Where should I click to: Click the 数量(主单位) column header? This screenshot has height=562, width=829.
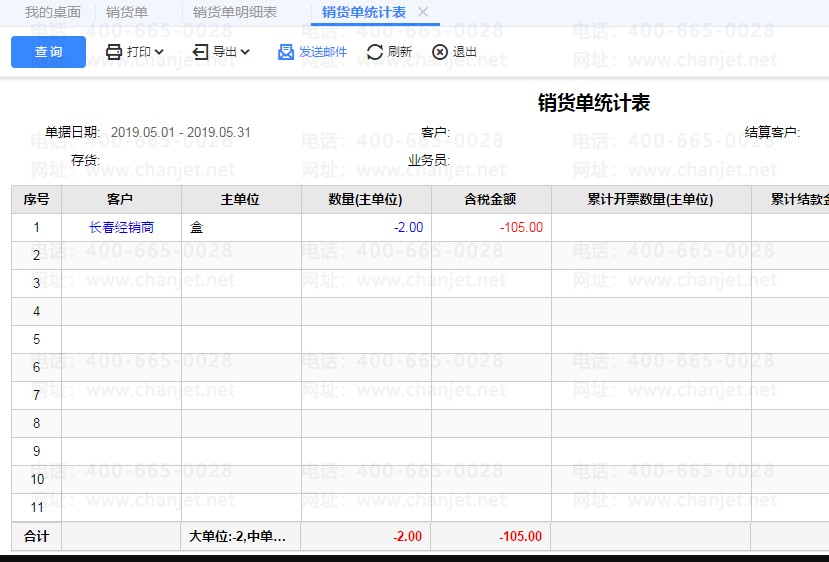[366, 199]
